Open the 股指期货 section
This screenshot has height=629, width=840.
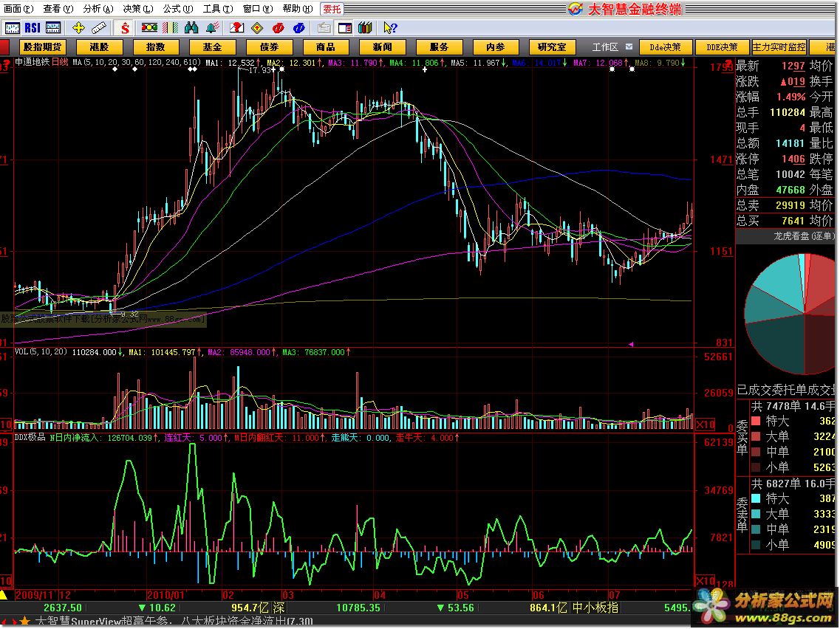[42, 47]
